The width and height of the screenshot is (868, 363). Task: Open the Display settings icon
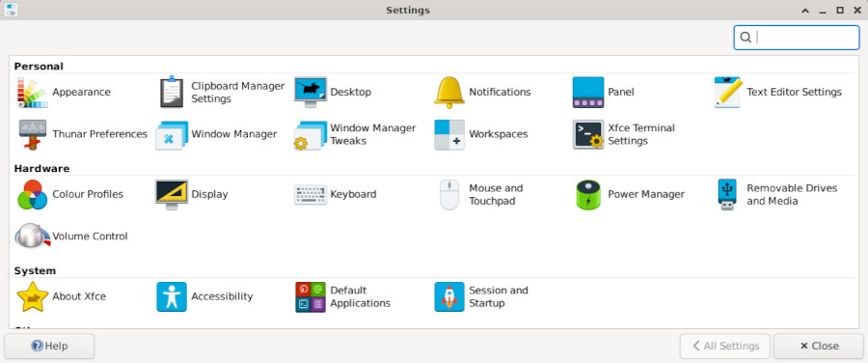point(171,194)
